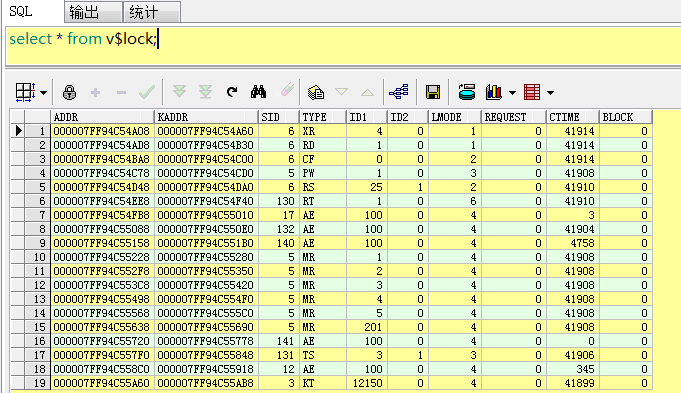Select row number 1 header
The image size is (681, 393).
pos(37,131)
